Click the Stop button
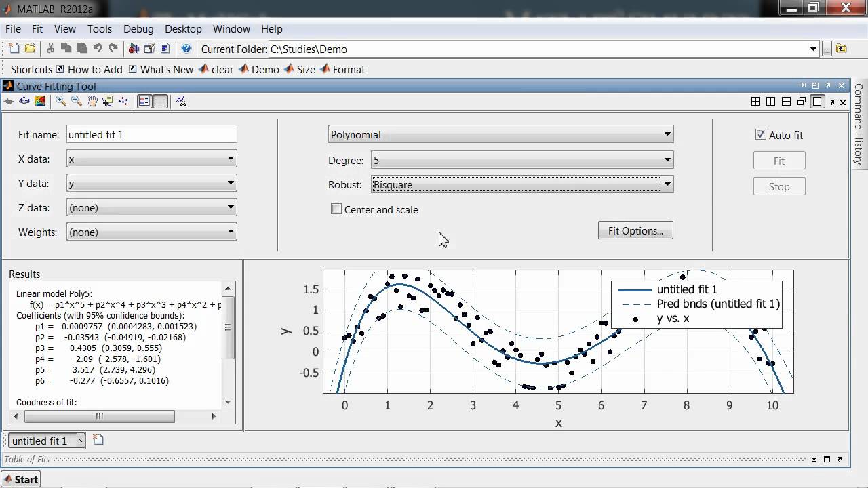Screen dimensions: 868x488 pyautogui.click(x=779, y=186)
